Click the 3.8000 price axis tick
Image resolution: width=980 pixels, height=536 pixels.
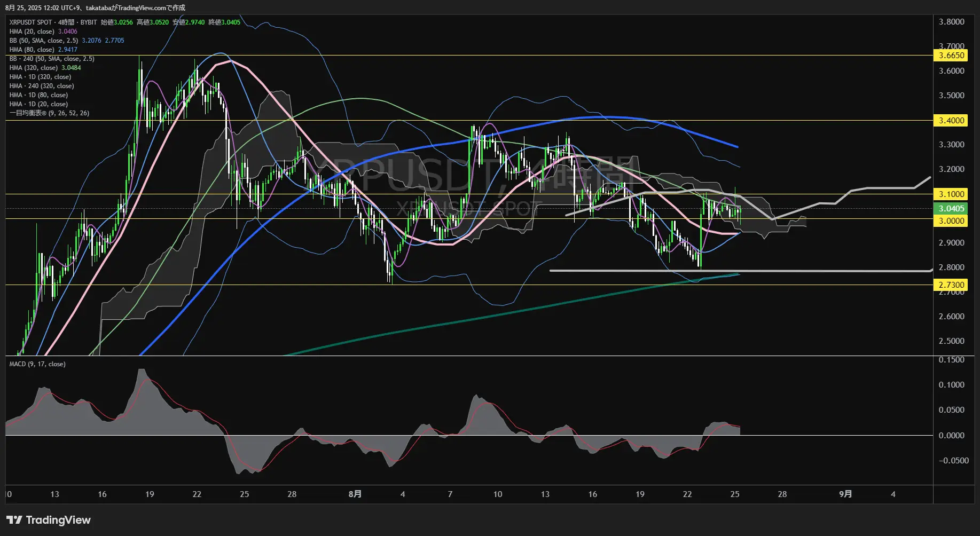coord(951,22)
